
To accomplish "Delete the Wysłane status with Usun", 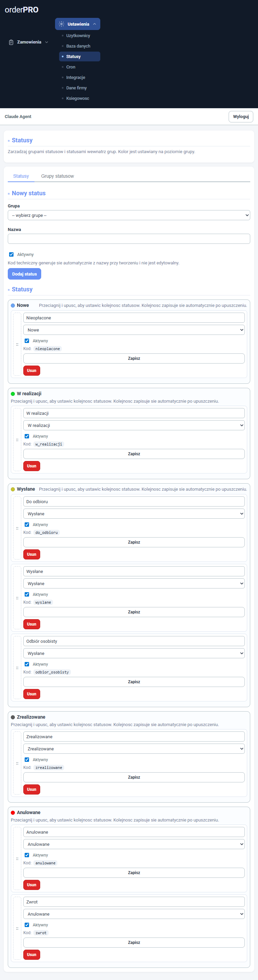I will 32,624.
